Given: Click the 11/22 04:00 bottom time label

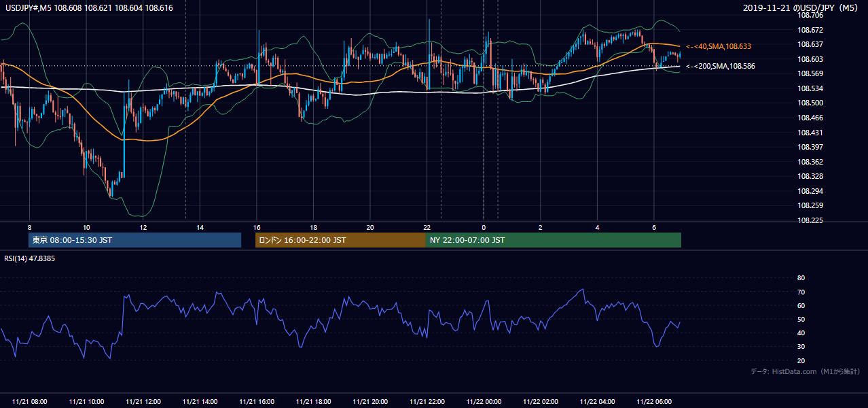Looking at the screenshot, I should [597, 402].
